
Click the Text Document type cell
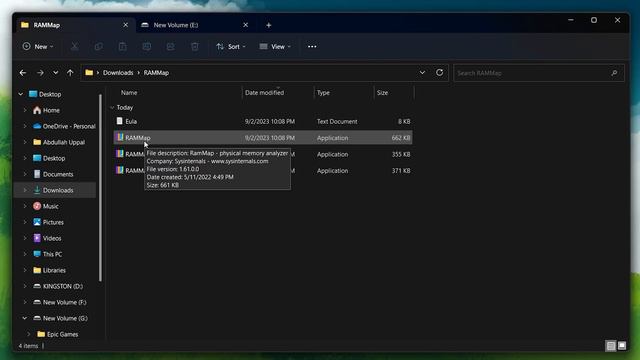point(337,121)
